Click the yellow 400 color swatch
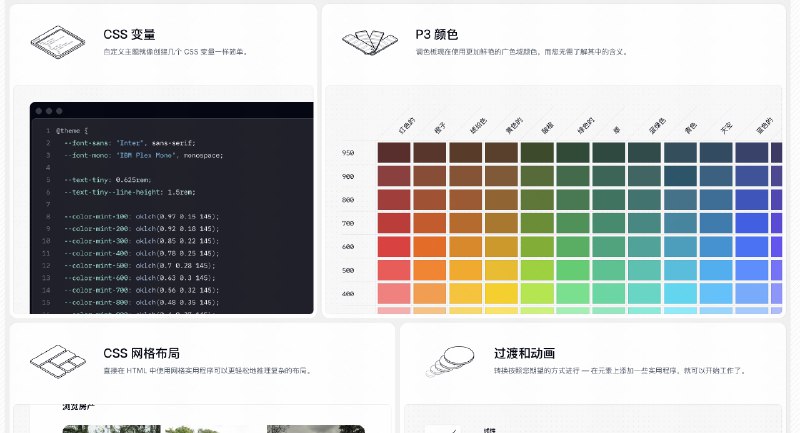The width and height of the screenshot is (800, 433). tap(501, 293)
